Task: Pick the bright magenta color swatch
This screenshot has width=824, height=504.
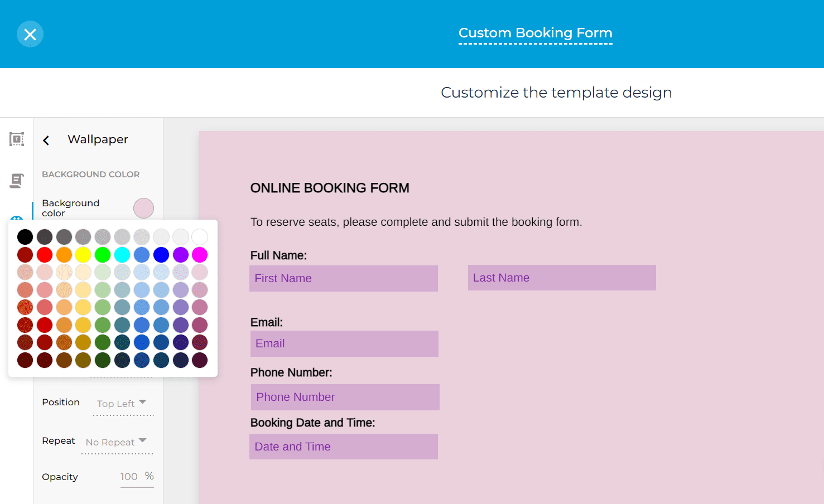Action: tap(200, 254)
